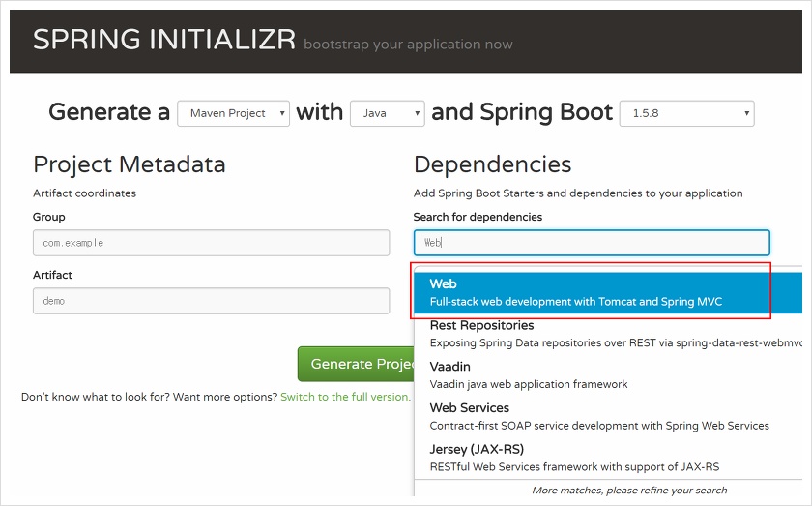Open the Switch to the full version link
This screenshot has height=506, width=812.
pos(345,397)
